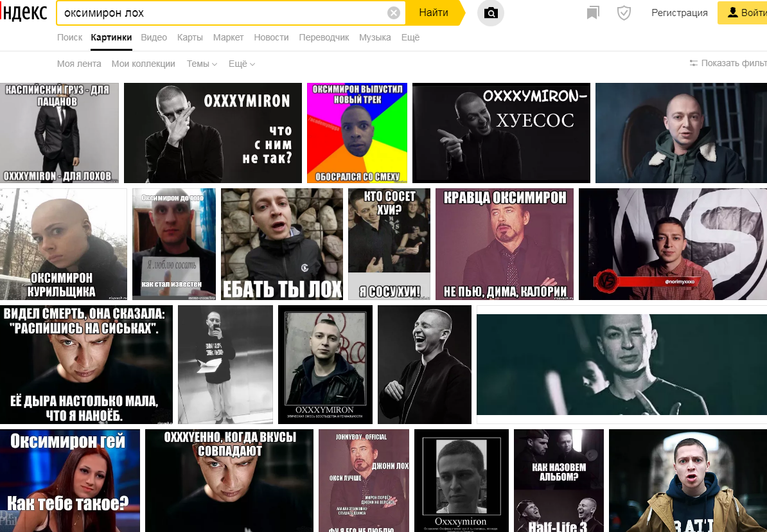The height and width of the screenshot is (532, 767).
Task: Switch to the Видео tab
Action: pos(154,37)
